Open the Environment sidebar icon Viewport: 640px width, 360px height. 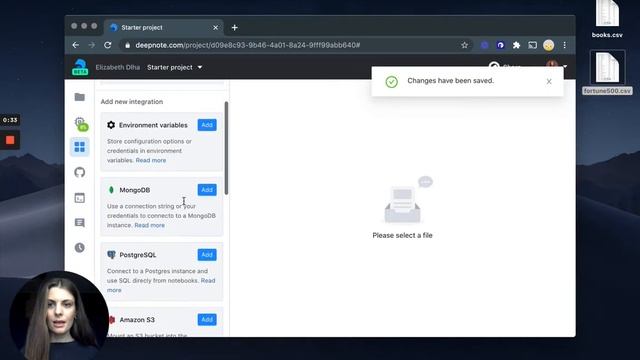click(x=80, y=123)
